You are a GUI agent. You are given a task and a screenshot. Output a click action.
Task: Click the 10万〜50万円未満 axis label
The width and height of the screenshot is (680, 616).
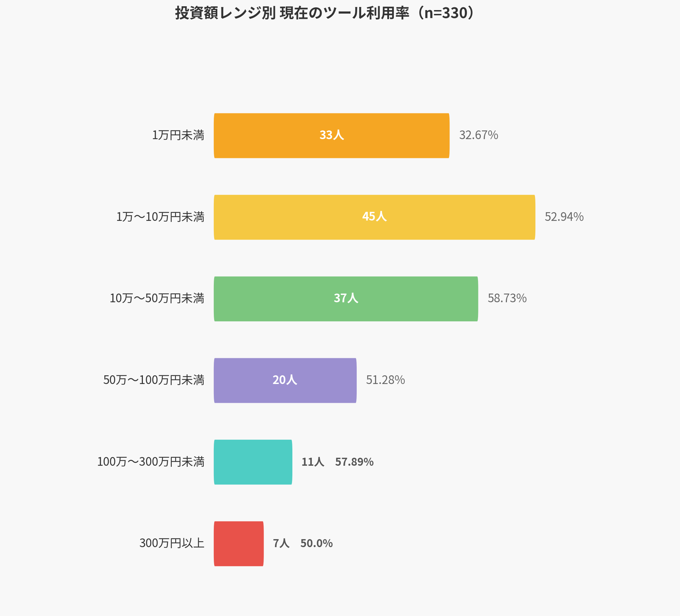coord(157,298)
